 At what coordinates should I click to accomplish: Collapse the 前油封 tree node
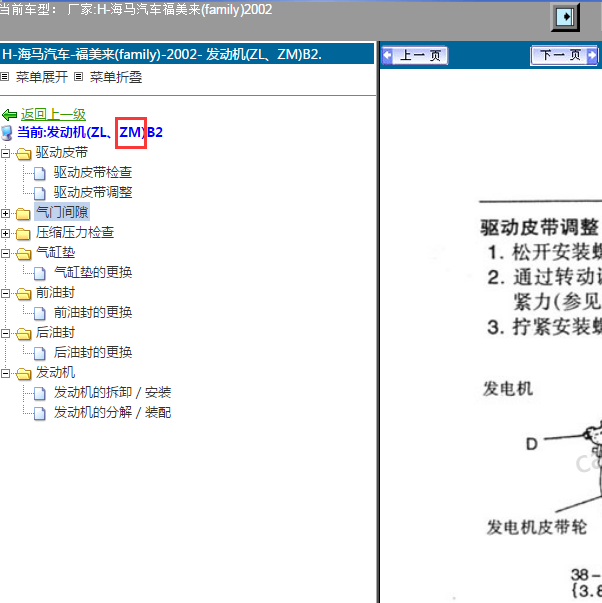[x=5, y=293]
